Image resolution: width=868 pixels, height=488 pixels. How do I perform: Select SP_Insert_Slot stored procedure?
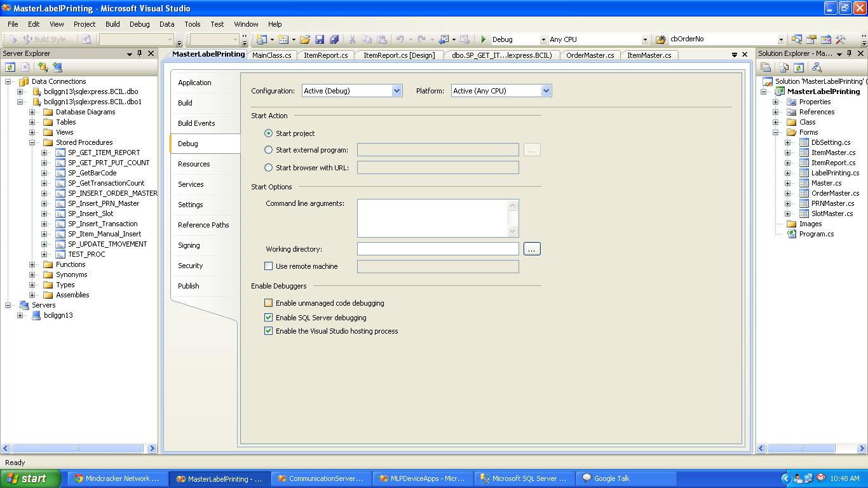(x=91, y=213)
